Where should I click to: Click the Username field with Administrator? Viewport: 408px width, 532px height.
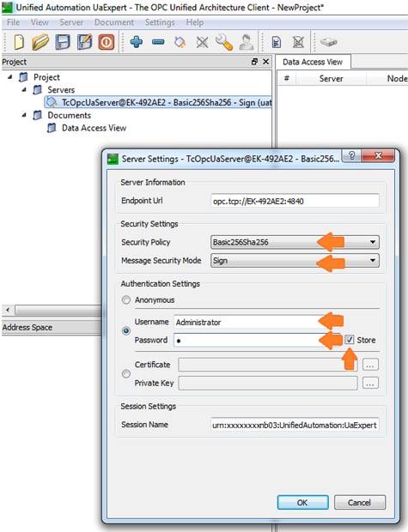pos(257,322)
